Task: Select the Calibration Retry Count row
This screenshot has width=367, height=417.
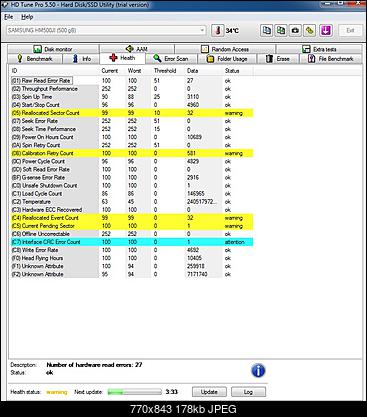Action: [x=132, y=153]
